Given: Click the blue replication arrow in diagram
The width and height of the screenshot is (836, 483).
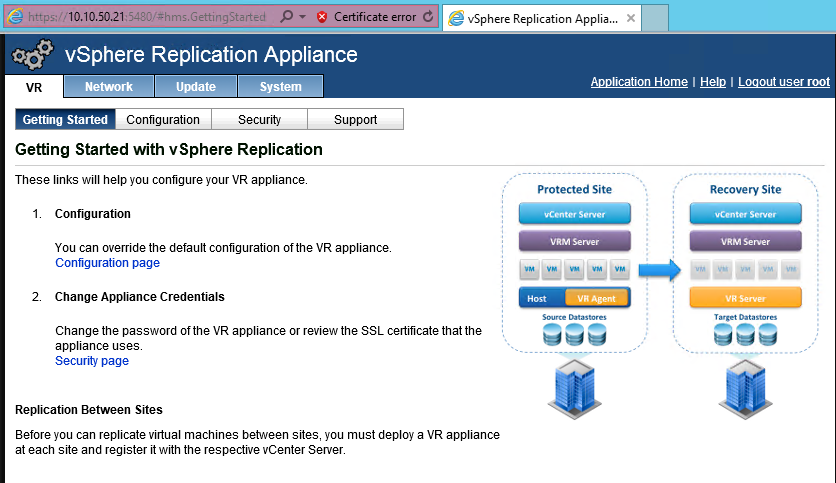Looking at the screenshot, I should click(659, 269).
